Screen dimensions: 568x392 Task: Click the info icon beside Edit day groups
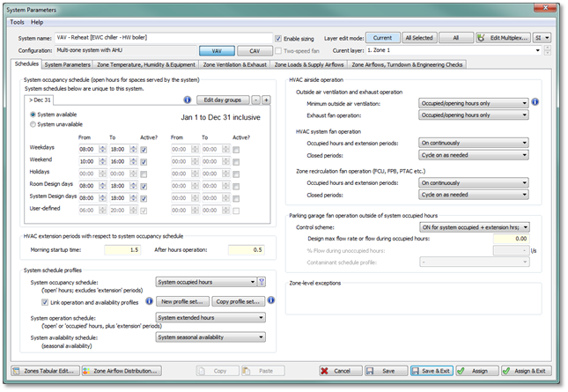[x=188, y=100]
